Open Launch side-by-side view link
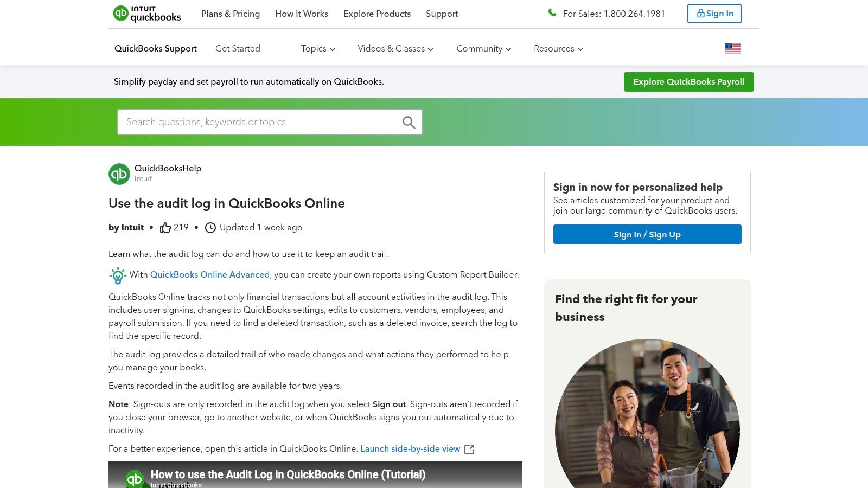Screen dimensions: 868x488 pyautogui.click(x=410, y=449)
